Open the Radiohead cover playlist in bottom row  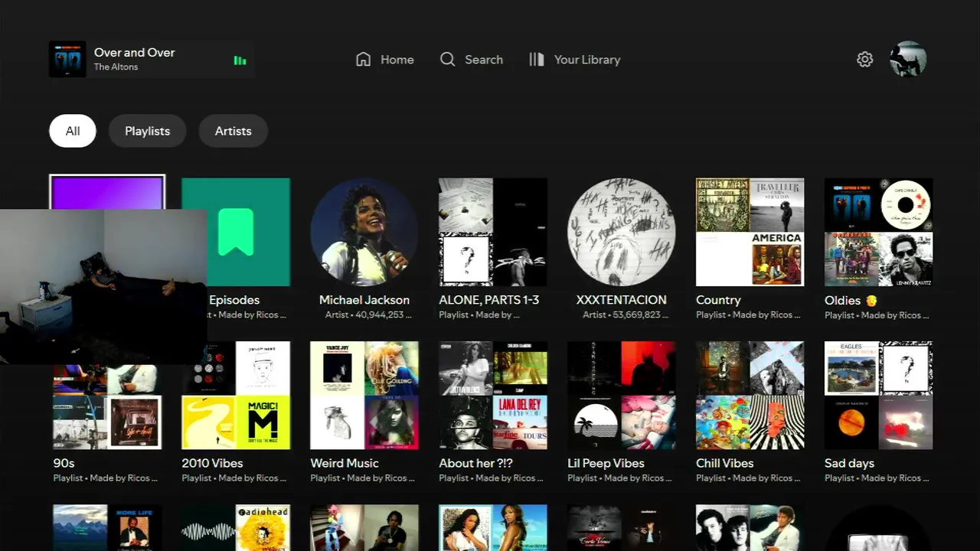click(x=236, y=527)
